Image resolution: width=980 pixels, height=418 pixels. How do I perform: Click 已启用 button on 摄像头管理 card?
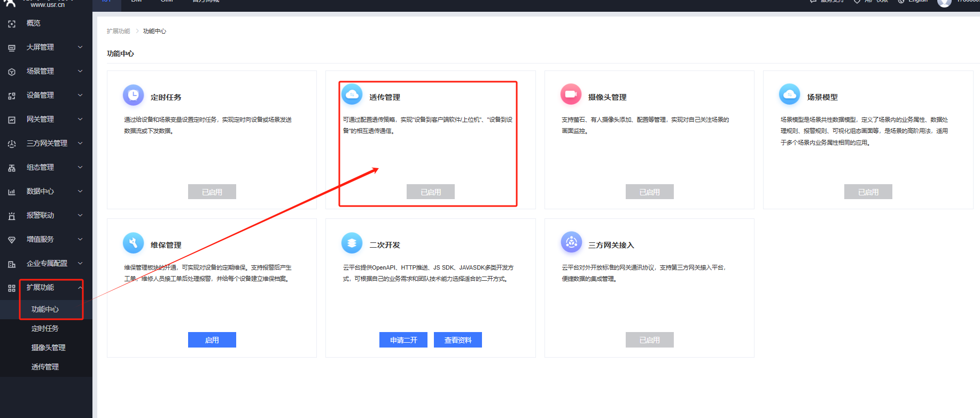[650, 192]
